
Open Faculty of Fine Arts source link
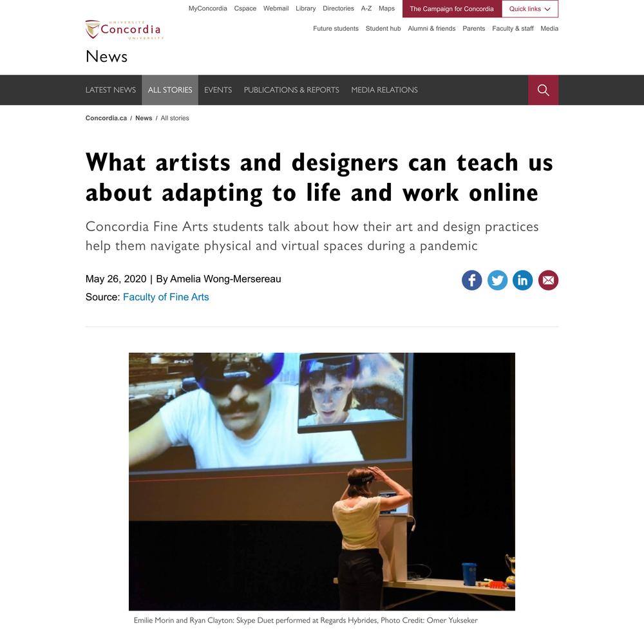tap(166, 297)
